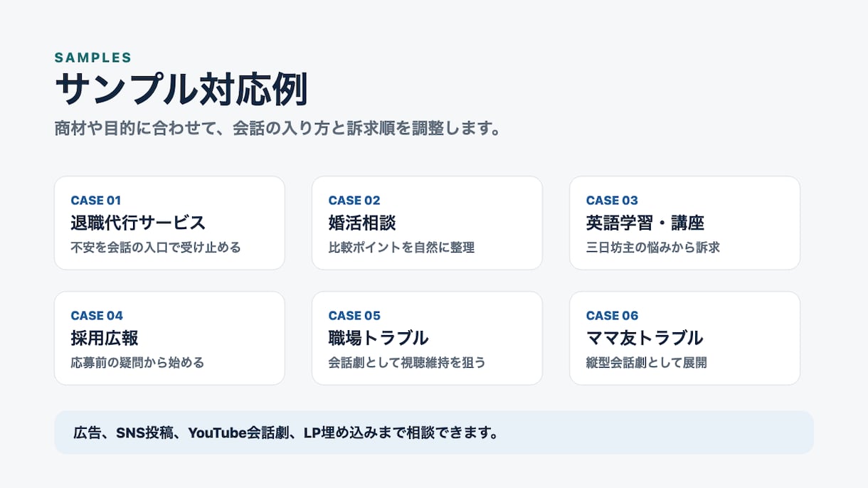Image resolution: width=868 pixels, height=488 pixels.
Task: Click the CASE 06 label
Action: pyautogui.click(x=612, y=316)
